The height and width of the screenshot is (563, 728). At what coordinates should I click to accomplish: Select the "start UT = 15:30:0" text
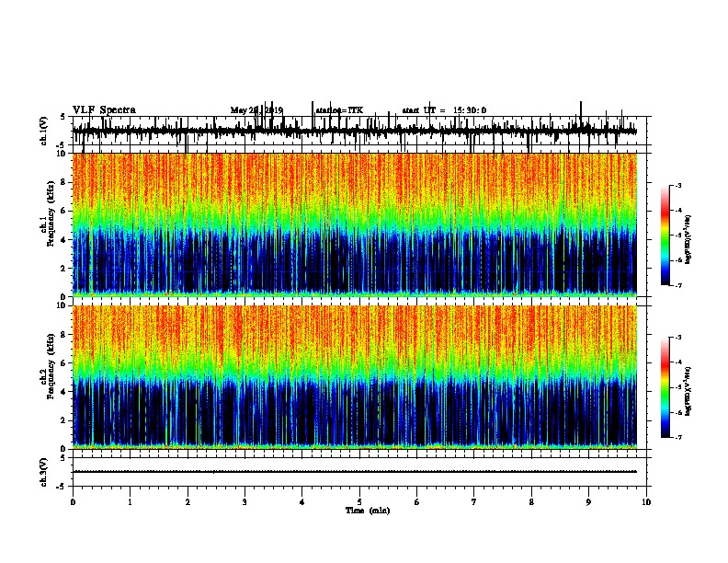[x=444, y=110]
